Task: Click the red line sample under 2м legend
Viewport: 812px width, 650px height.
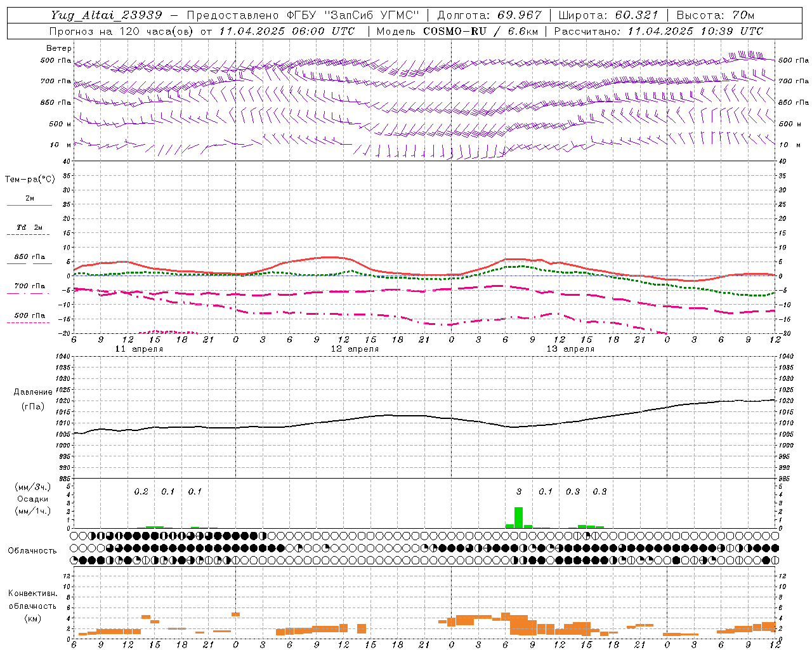Action: click(29, 206)
